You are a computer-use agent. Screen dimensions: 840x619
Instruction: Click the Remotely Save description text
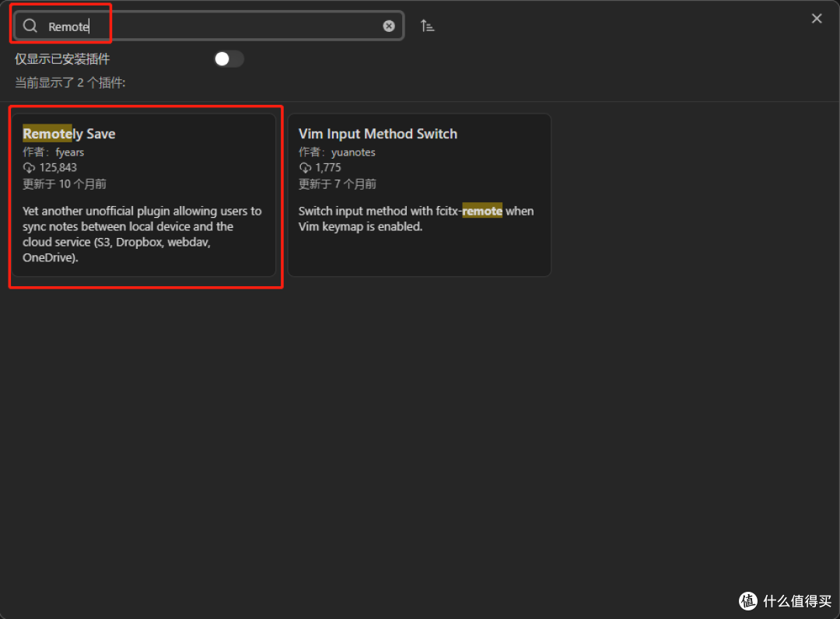click(x=142, y=234)
